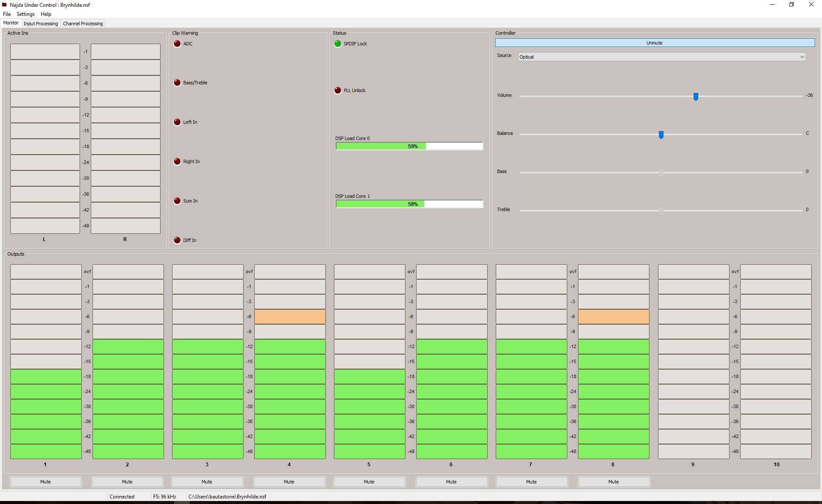822x504 pixels.
Task: Switch to the Channel Processing tab
Action: 83,24
